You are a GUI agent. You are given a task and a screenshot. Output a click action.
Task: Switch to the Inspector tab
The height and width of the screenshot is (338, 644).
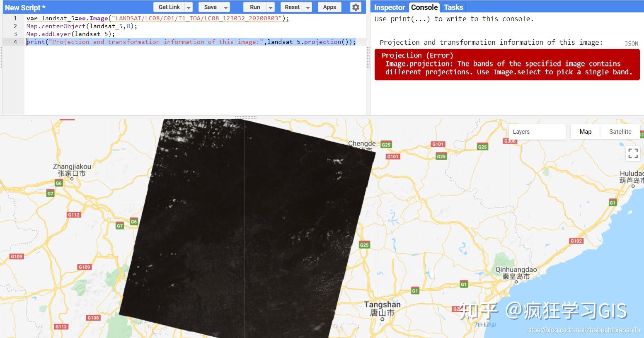[389, 7]
